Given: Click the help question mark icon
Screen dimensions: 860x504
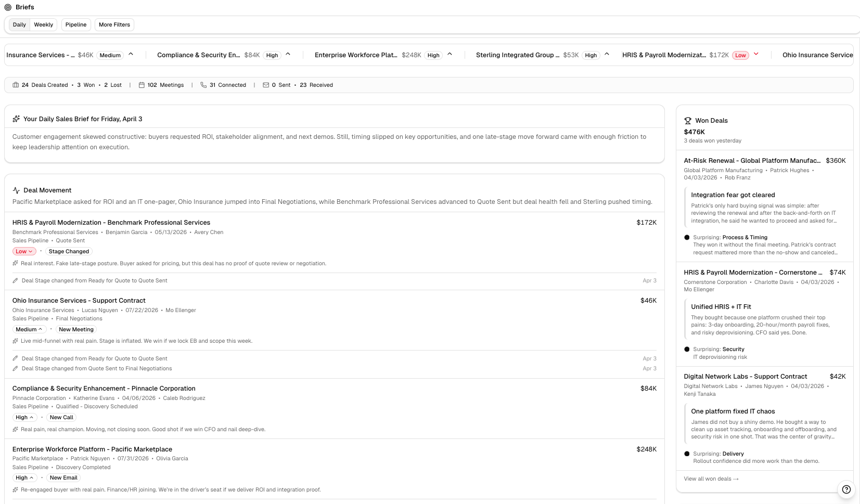Looking at the screenshot, I should pyautogui.click(x=846, y=489).
